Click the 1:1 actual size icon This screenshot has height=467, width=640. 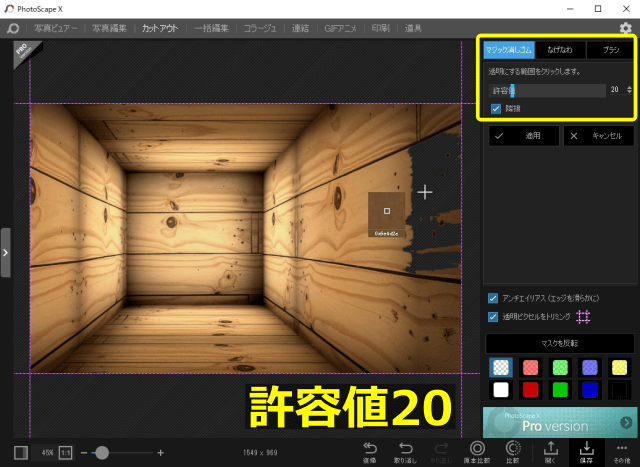65,452
